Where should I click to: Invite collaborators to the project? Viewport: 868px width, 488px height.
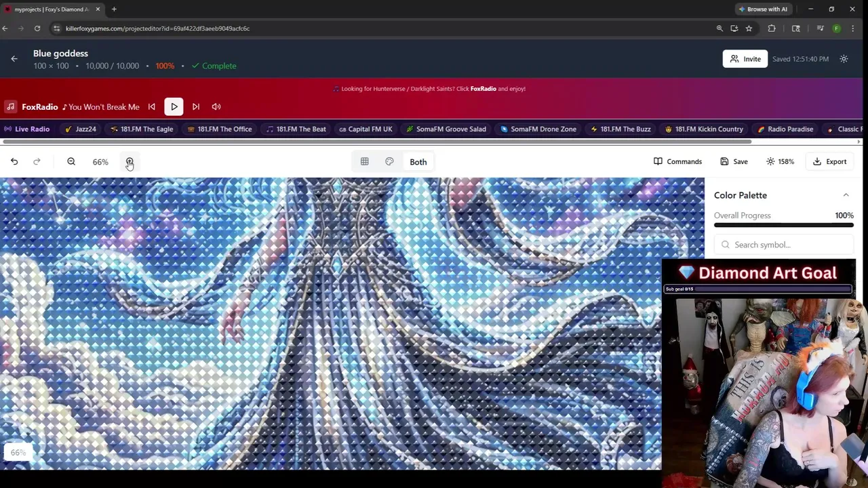[745, 59]
